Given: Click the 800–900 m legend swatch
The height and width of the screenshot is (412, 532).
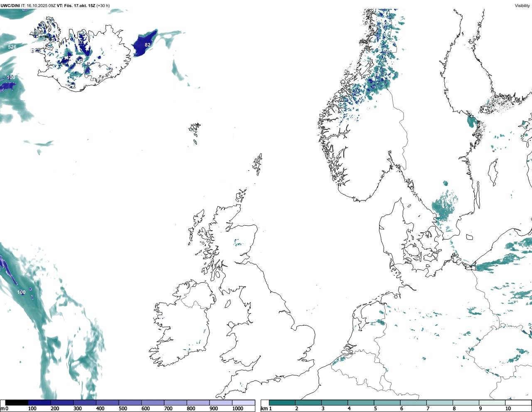Looking at the screenshot, I should (198, 402).
